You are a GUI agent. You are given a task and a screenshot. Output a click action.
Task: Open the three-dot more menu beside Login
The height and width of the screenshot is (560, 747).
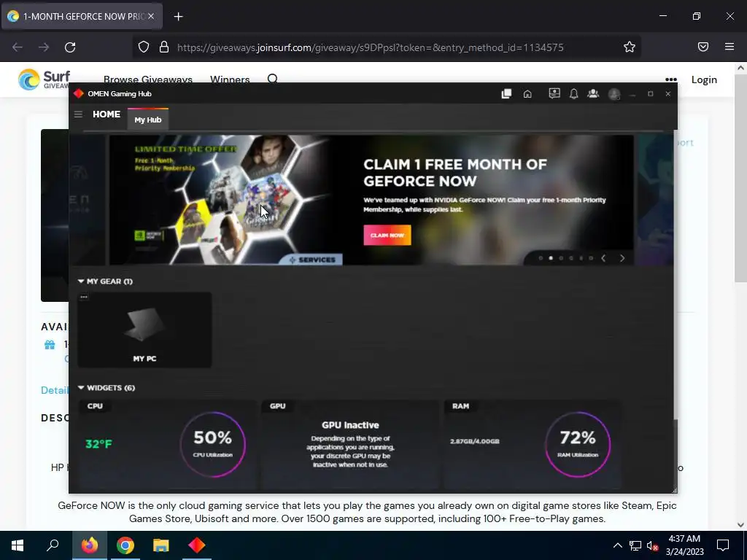pyautogui.click(x=671, y=79)
